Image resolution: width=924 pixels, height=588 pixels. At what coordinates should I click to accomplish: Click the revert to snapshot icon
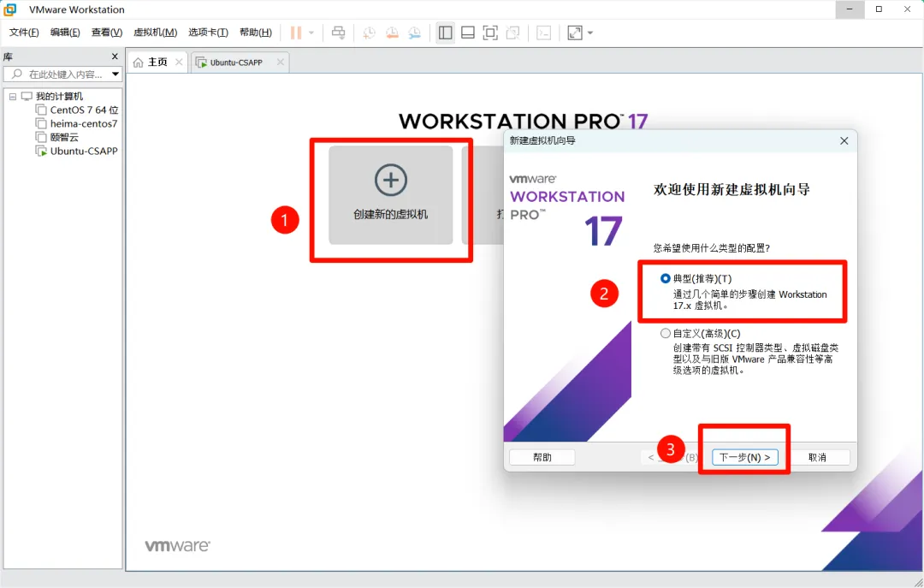pyautogui.click(x=392, y=33)
